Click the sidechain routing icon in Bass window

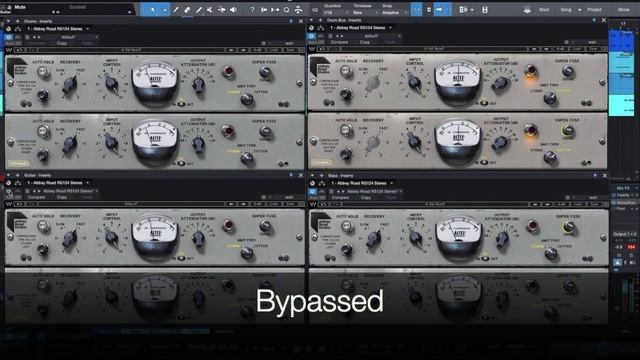click(x=322, y=183)
